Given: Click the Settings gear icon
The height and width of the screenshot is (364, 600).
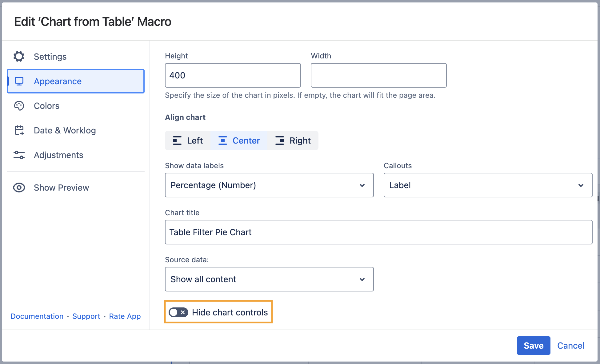Looking at the screenshot, I should [19, 57].
